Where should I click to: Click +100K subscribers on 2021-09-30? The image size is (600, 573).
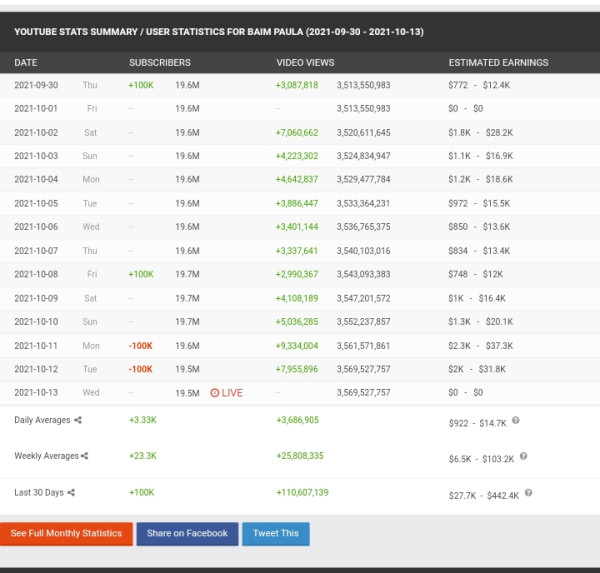(141, 85)
